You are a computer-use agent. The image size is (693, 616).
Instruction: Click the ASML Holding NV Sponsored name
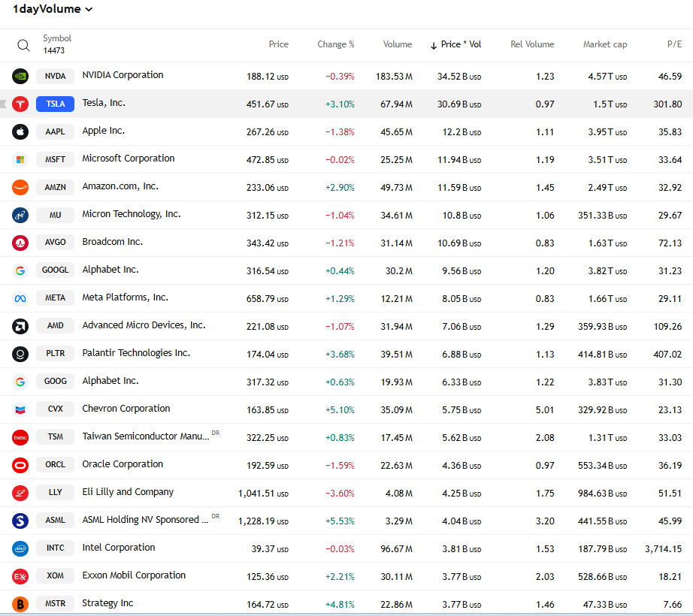tap(145, 520)
